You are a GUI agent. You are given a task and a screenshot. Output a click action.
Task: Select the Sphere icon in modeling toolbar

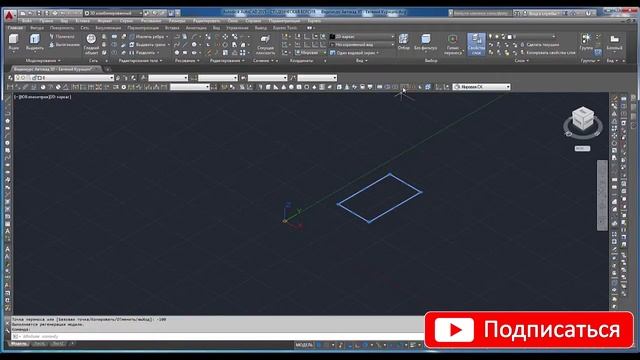coord(291,87)
